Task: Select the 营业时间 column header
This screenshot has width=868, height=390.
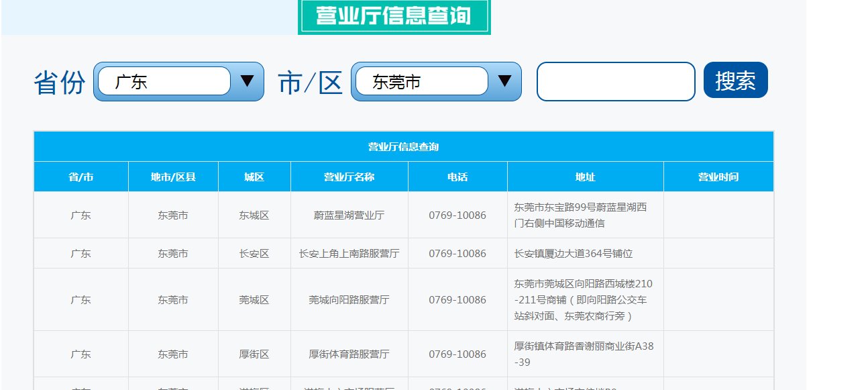Action: (719, 176)
